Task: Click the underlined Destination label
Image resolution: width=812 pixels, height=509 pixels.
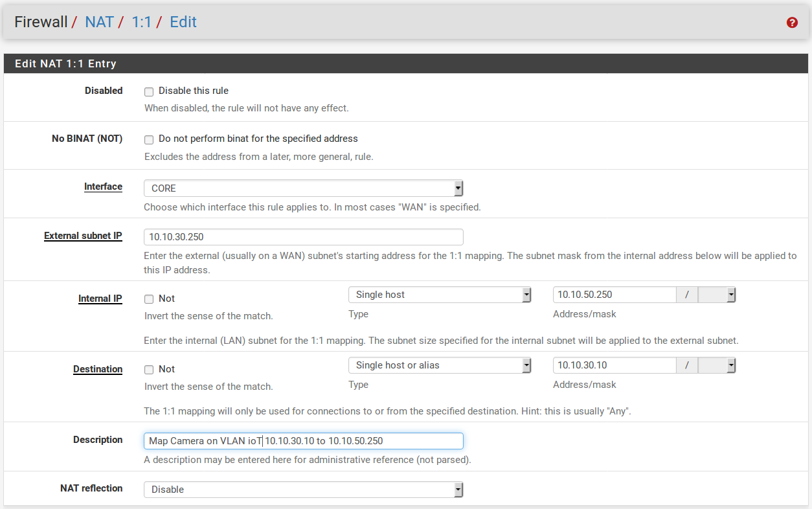Action: (98, 369)
